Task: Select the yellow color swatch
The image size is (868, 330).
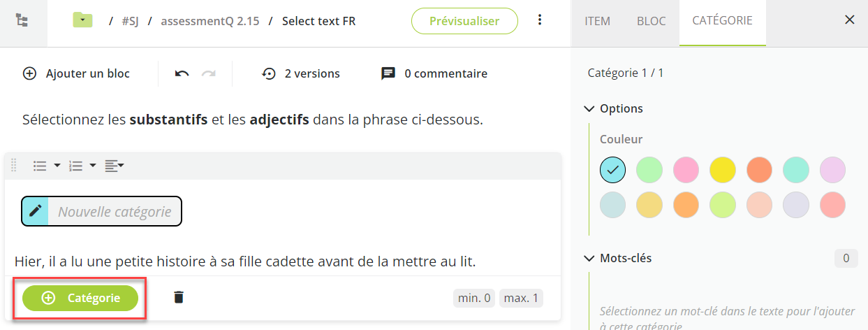Action: click(x=722, y=169)
